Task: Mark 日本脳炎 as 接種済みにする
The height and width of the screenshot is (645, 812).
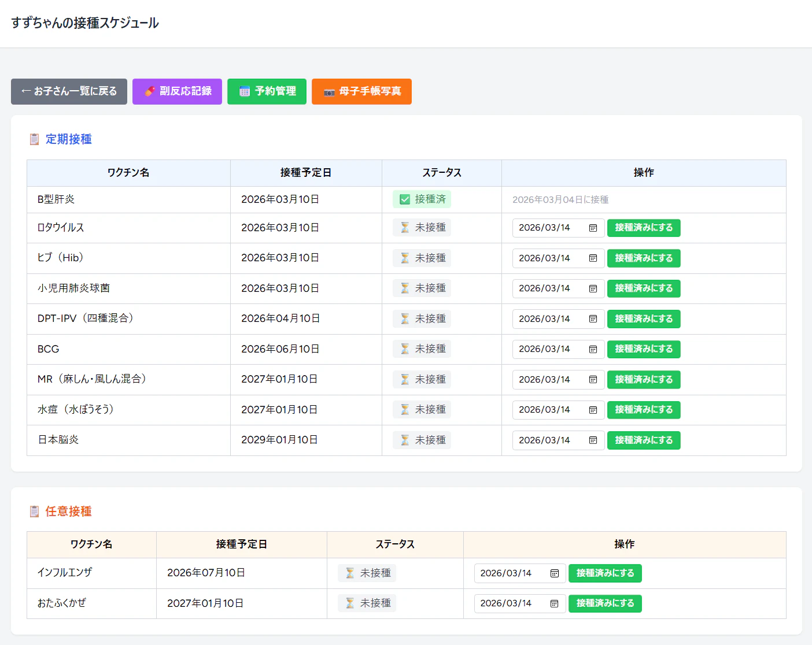Action: click(644, 440)
